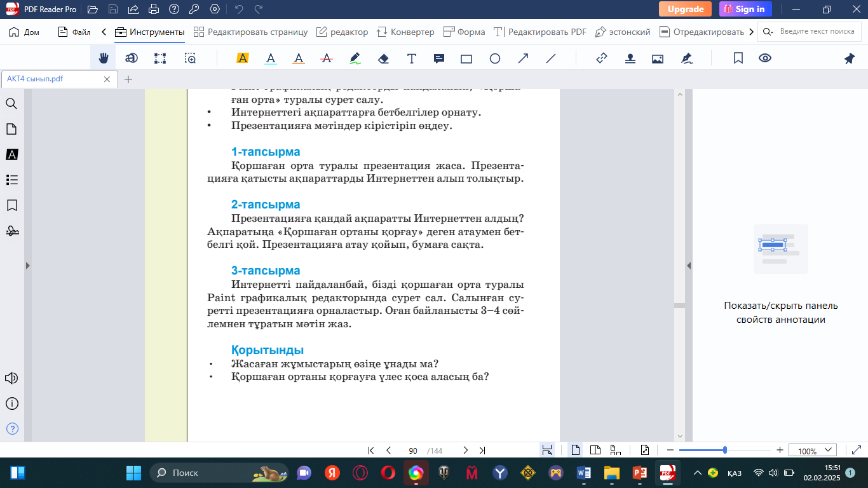Insert an Image annotation
This screenshot has width=868, height=488.
tap(658, 58)
